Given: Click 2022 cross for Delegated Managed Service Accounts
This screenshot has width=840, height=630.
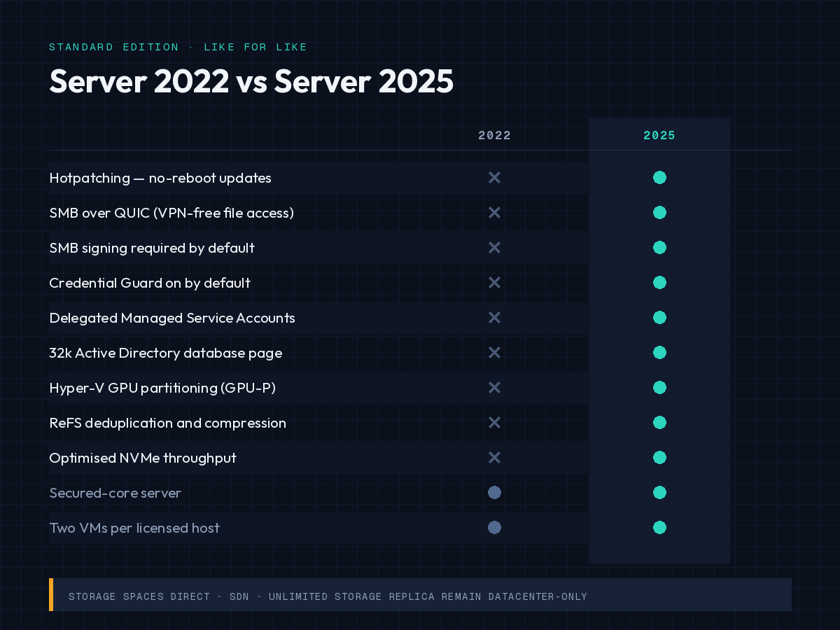Looking at the screenshot, I should [x=494, y=318].
